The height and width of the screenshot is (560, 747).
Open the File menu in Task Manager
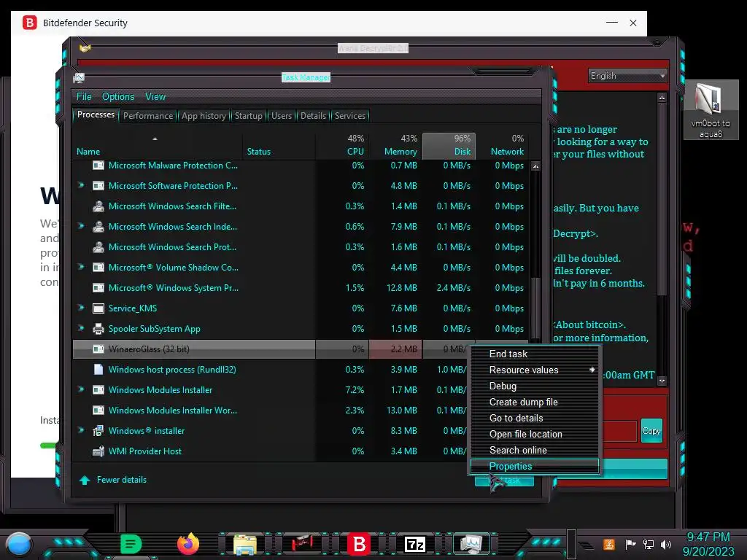tap(84, 97)
